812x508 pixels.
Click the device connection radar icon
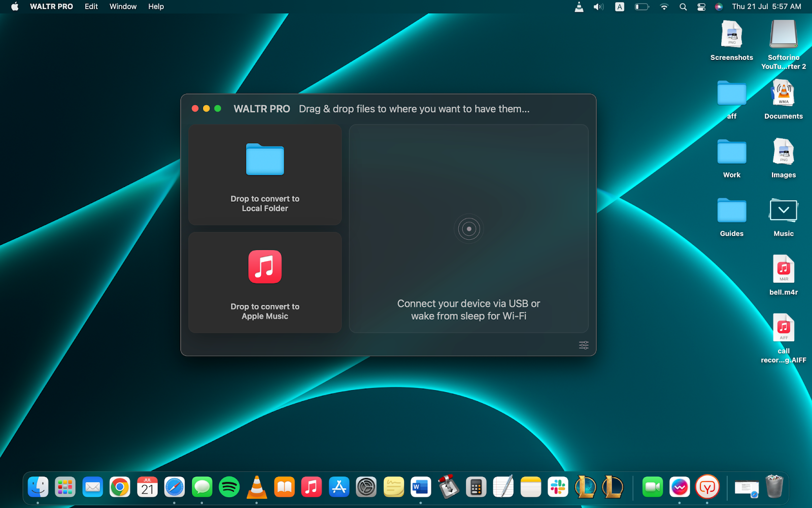pos(468,229)
